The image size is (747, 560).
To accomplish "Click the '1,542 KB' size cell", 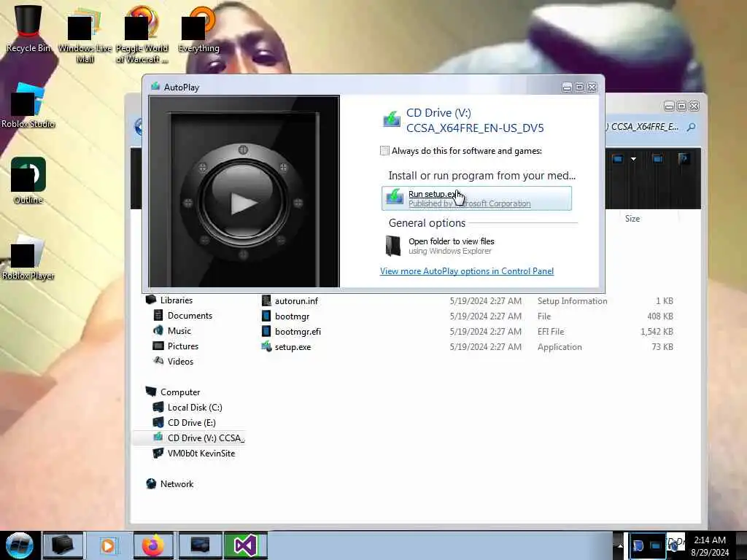I will (657, 332).
